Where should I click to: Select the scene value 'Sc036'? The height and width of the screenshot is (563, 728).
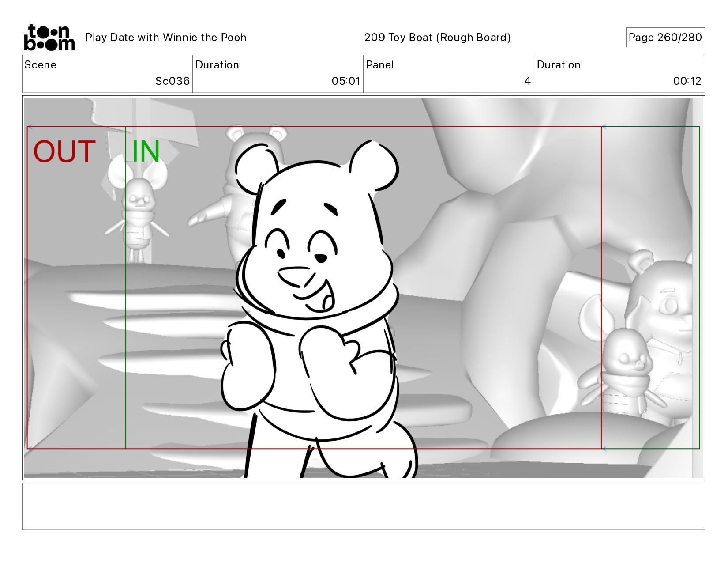pyautogui.click(x=172, y=81)
